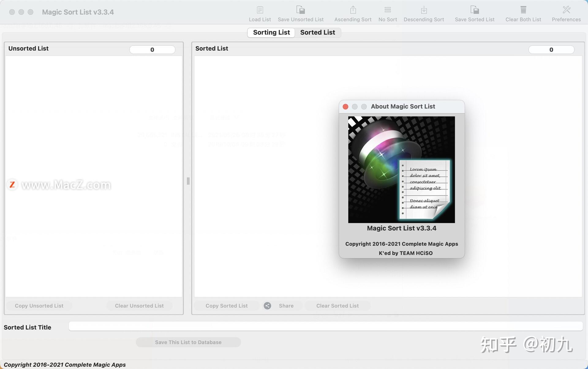
Task: Click the split divider handle between lists
Action: [188, 181]
